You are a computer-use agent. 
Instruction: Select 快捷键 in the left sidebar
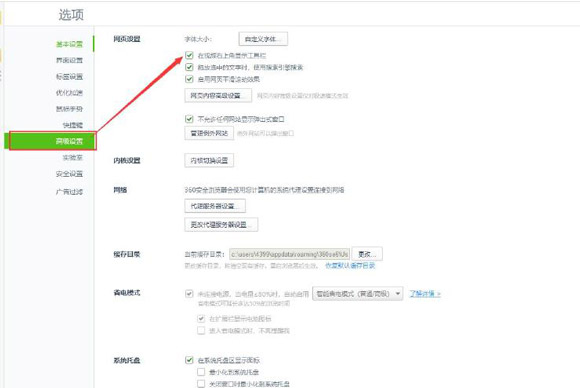72,125
